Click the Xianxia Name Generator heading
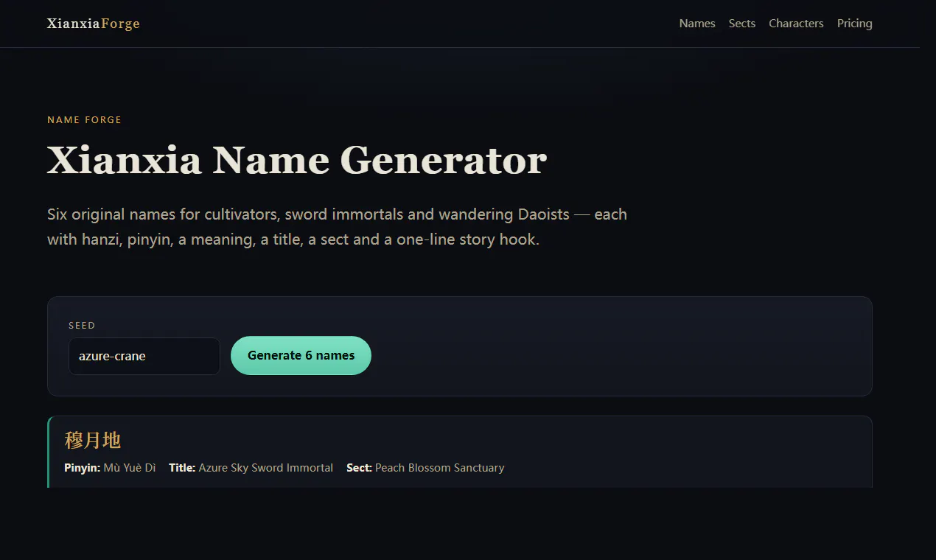The width and height of the screenshot is (936, 560). click(297, 160)
